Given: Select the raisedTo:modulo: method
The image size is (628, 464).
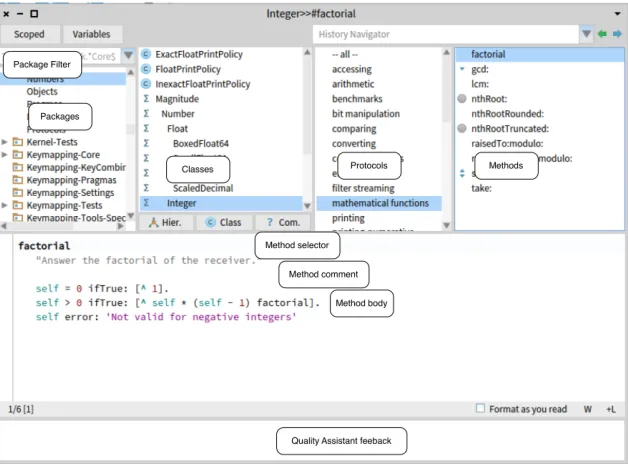Looking at the screenshot, I should coord(507,143).
